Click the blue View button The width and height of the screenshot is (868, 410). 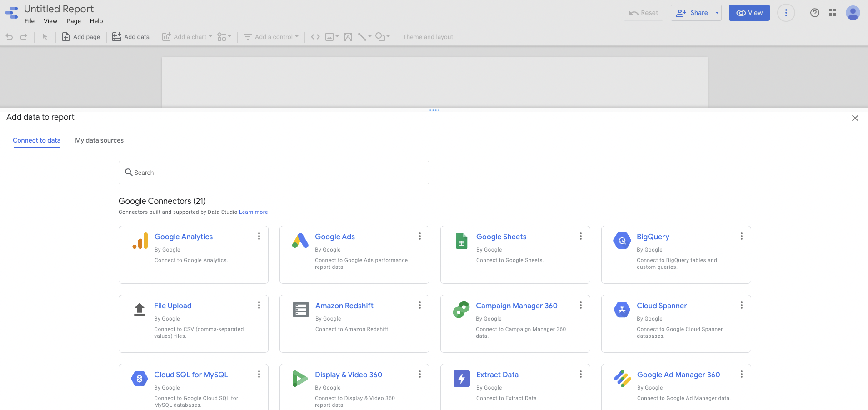(749, 13)
